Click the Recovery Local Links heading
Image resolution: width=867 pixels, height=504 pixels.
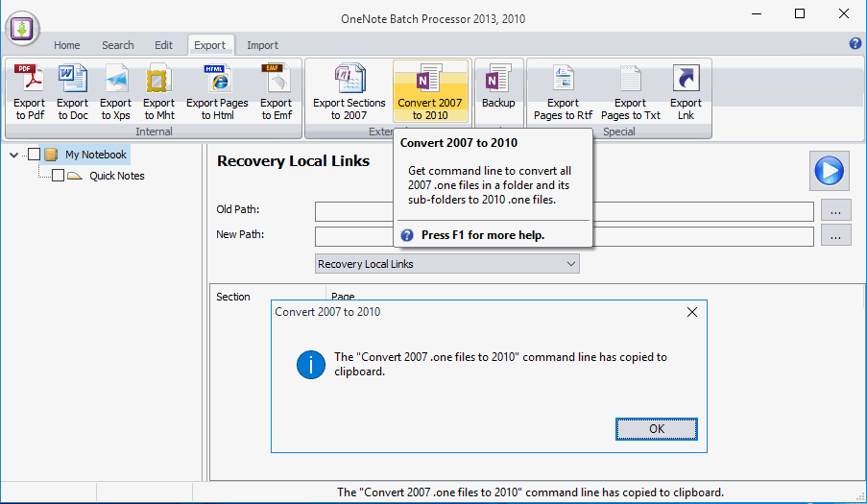tap(293, 161)
